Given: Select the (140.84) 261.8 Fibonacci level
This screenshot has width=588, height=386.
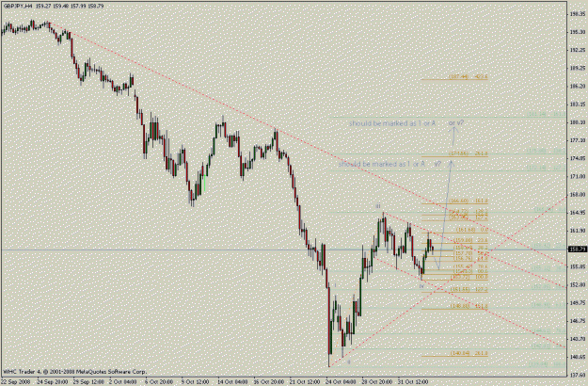Looking at the screenshot, I should [469, 353].
